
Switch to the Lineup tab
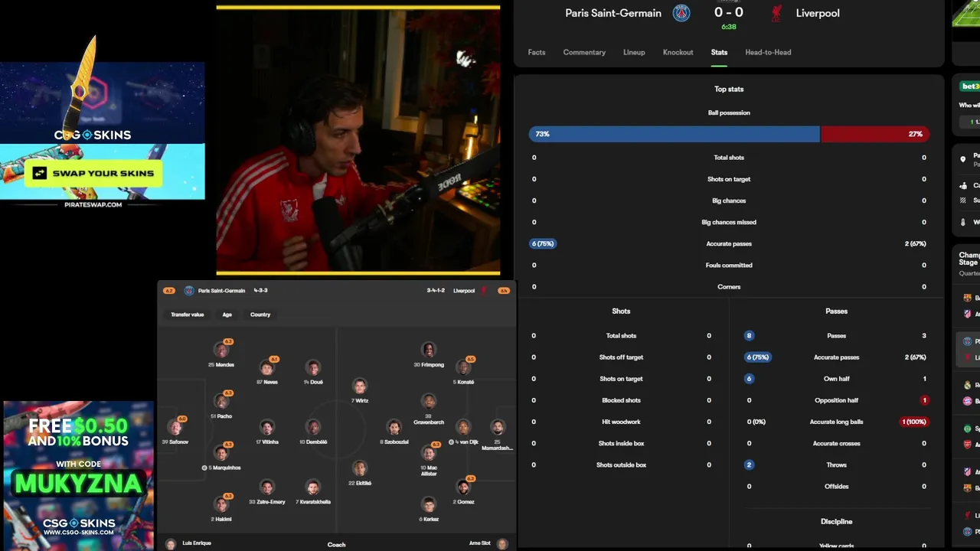click(634, 52)
